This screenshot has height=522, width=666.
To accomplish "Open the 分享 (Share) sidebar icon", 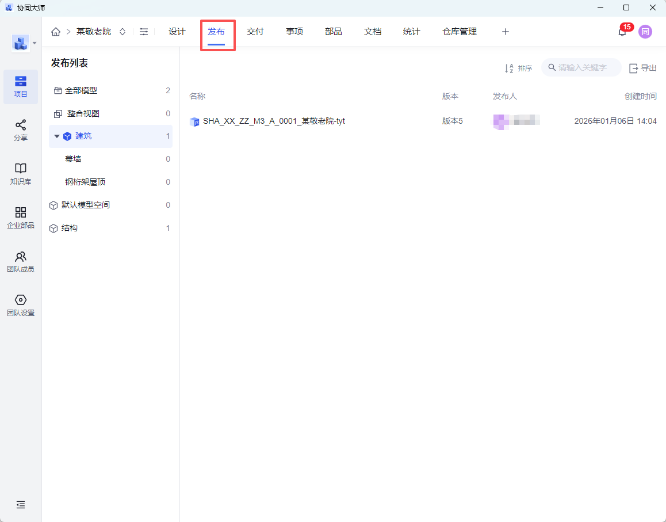I will 20,129.
